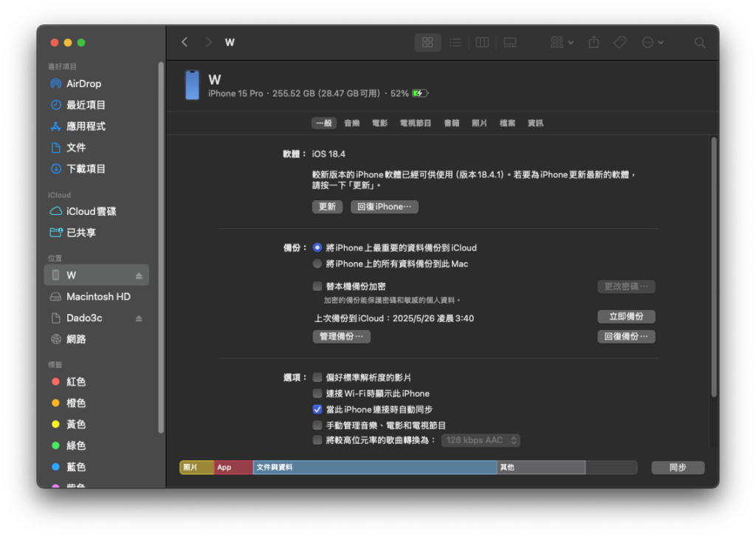Screen dimensions: 756x537
Task: Switch to the 資訊 tab
Action: click(x=535, y=123)
